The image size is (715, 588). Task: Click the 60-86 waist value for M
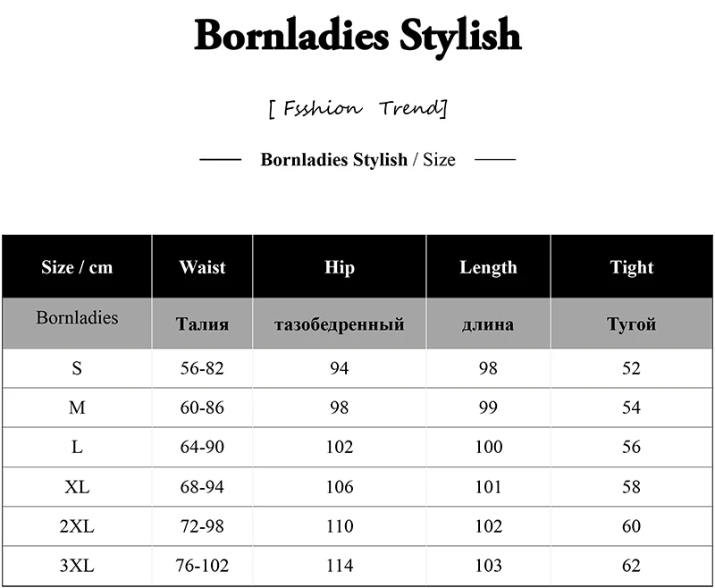point(202,407)
